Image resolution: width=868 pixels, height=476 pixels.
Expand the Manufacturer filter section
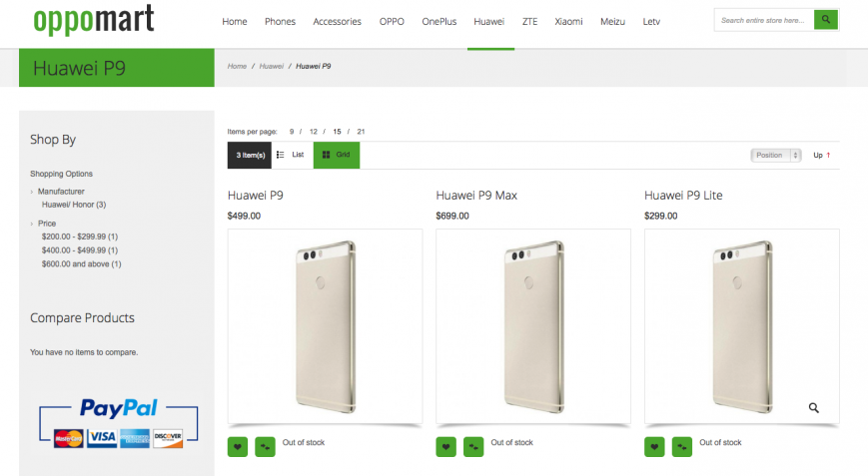(61, 192)
